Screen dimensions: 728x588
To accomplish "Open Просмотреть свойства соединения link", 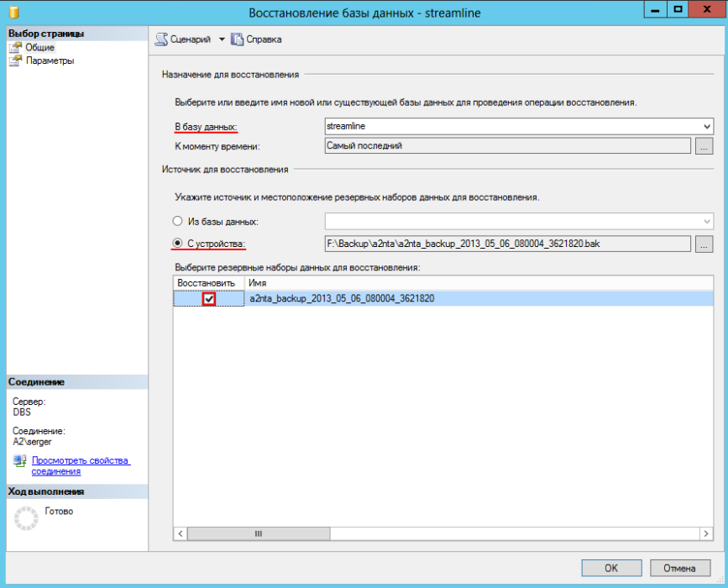I will [x=81, y=466].
